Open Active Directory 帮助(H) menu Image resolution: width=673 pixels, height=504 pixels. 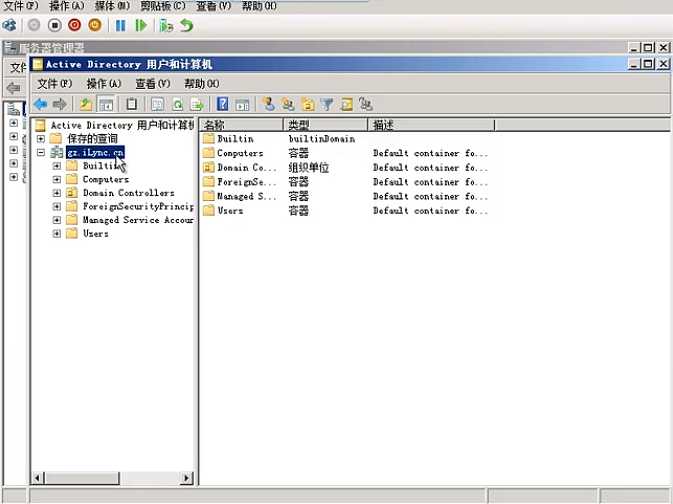(x=202, y=83)
